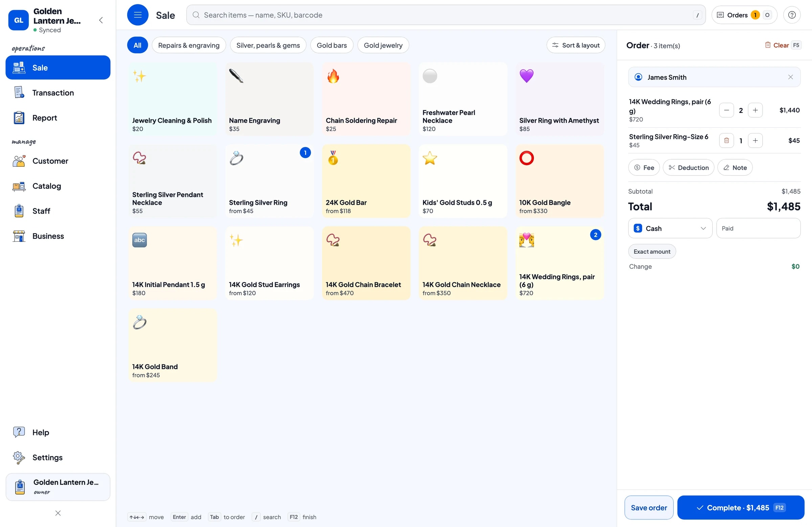Select the Gold bars category tab
Screen dimensions: 812x527
(332, 45)
